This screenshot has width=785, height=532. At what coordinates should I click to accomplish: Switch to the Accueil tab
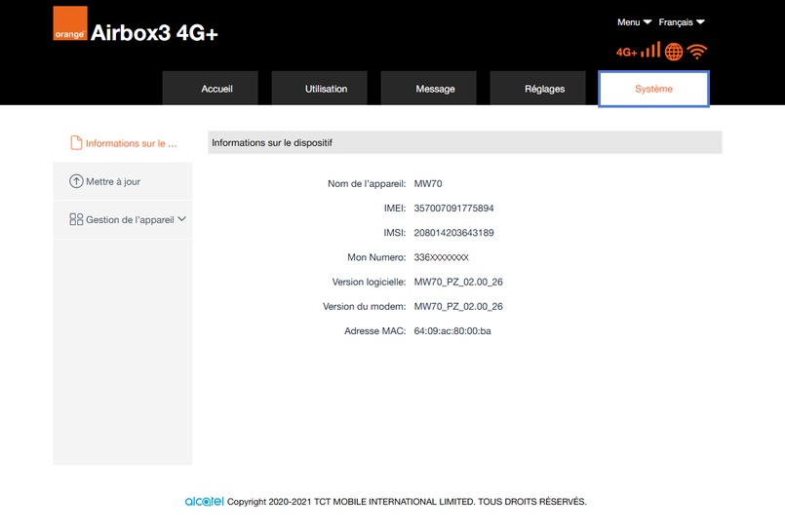[216, 89]
